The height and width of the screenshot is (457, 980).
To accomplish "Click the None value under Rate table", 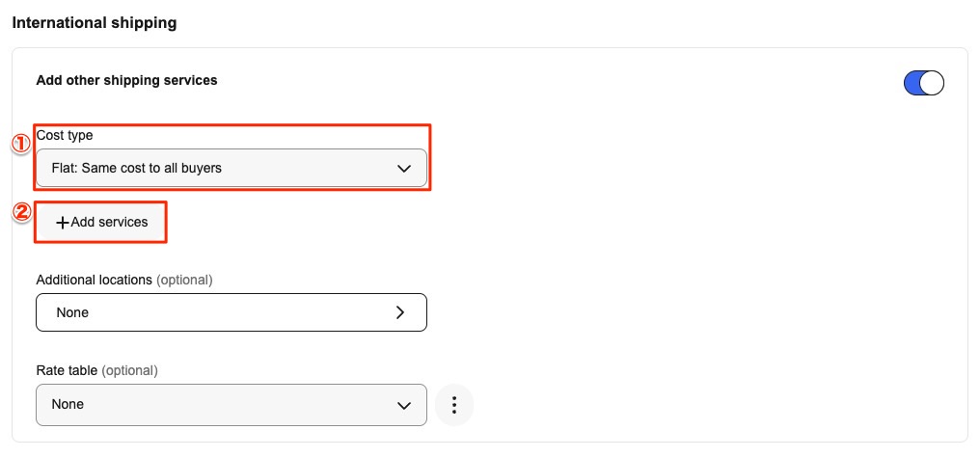I will [x=68, y=405].
